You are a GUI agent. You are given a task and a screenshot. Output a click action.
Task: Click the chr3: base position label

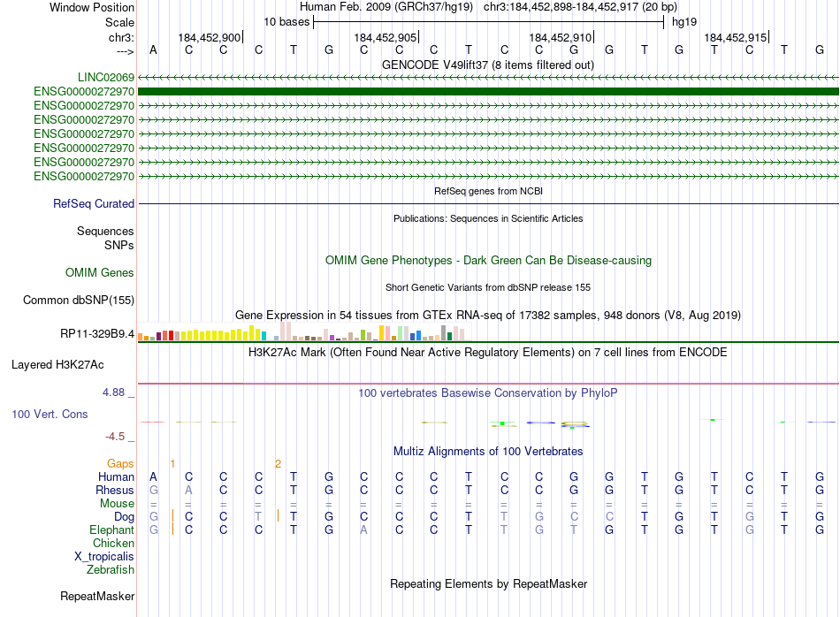122,37
